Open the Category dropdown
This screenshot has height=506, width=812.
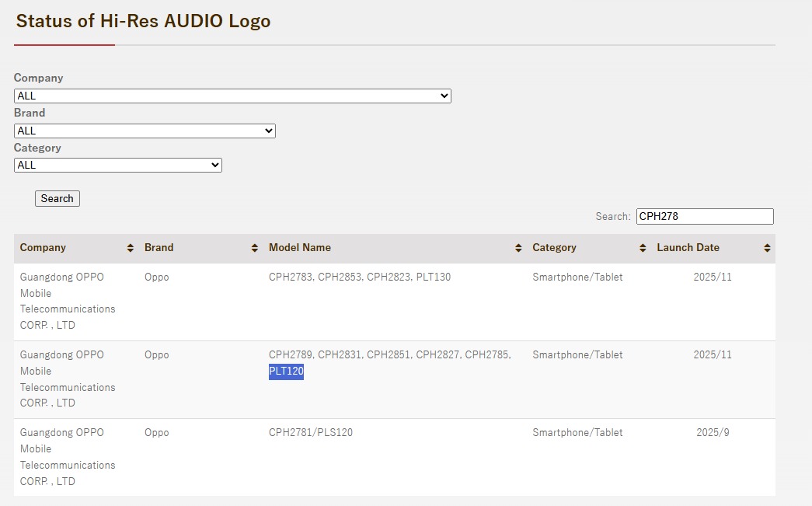117,166
